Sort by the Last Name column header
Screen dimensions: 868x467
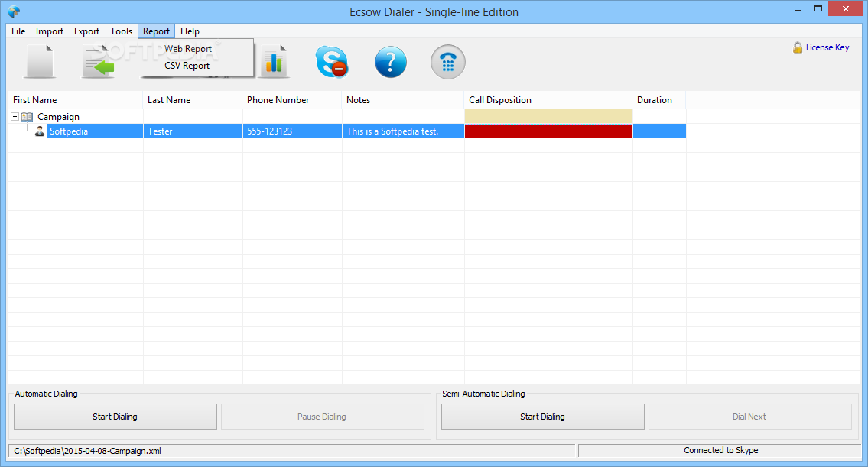click(193, 100)
